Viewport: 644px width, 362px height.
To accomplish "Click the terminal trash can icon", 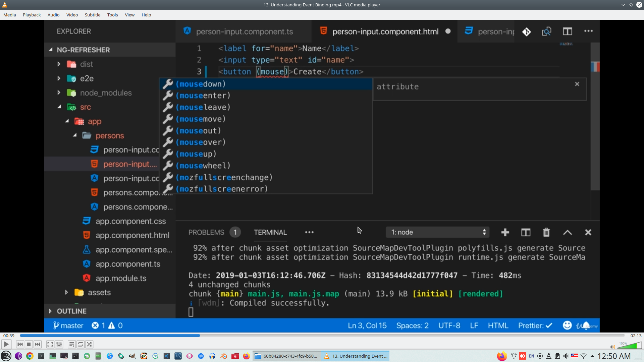I will point(546,232).
